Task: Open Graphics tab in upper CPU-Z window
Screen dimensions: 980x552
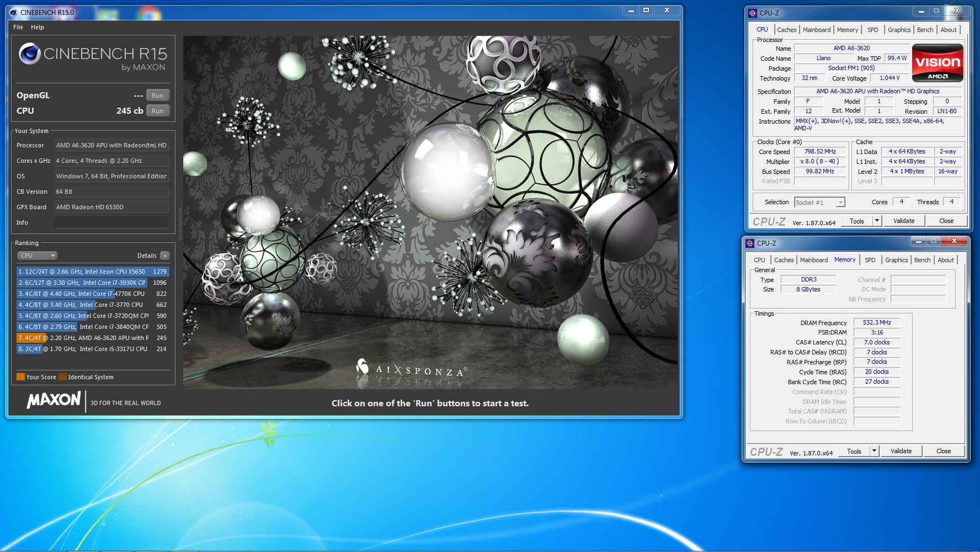Action: tap(899, 30)
